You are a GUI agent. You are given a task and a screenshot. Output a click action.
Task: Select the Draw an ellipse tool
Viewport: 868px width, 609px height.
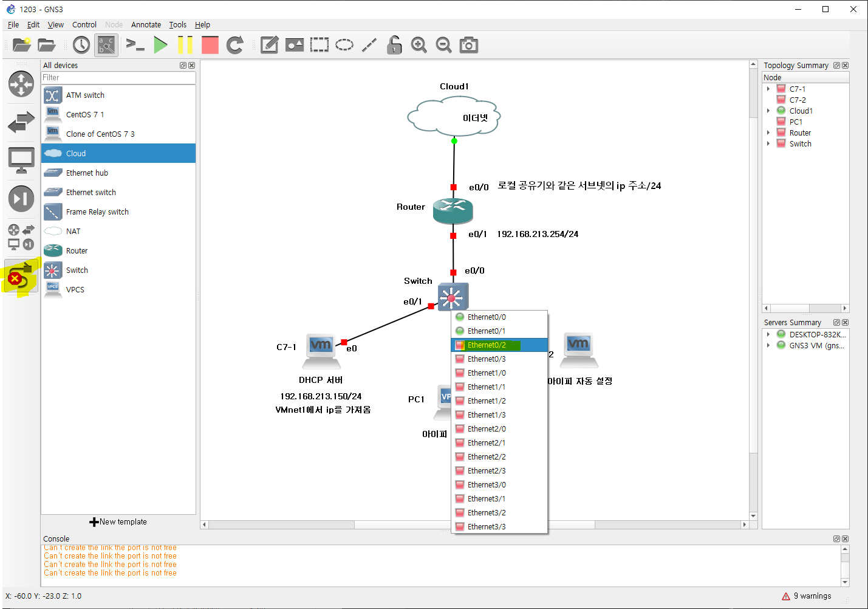[344, 45]
